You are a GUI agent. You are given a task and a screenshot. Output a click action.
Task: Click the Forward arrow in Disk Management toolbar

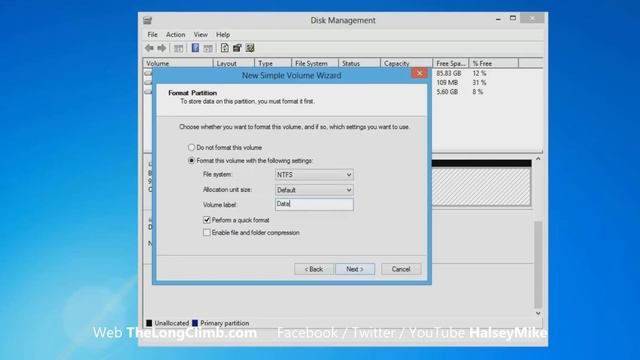[x=162, y=48]
